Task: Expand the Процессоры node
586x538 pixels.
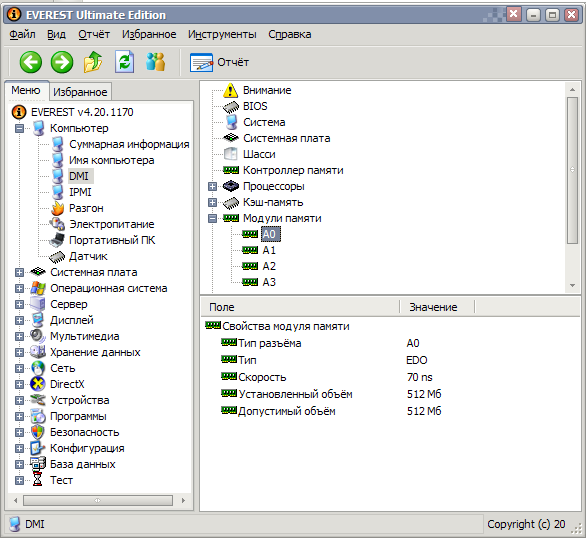Action: 212,186
